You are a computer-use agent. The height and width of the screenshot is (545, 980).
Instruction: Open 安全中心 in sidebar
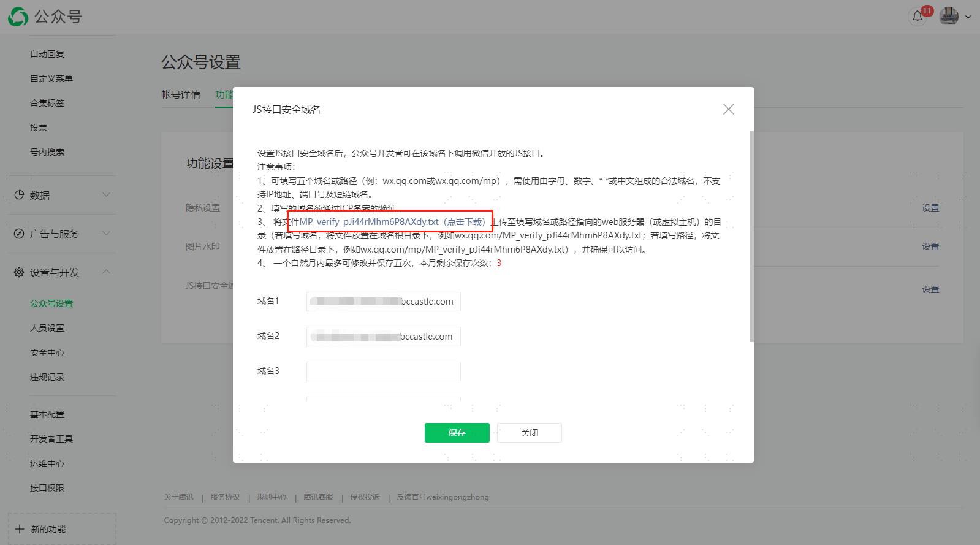point(47,353)
